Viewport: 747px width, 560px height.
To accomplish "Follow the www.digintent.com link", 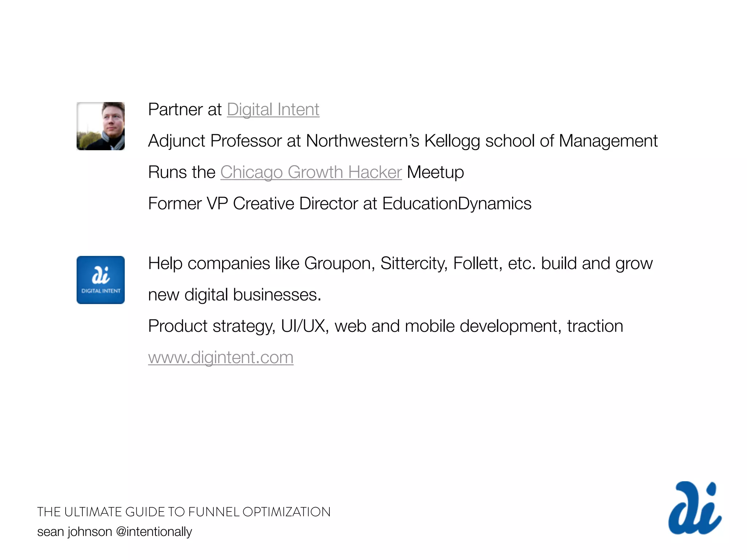I will point(221,357).
